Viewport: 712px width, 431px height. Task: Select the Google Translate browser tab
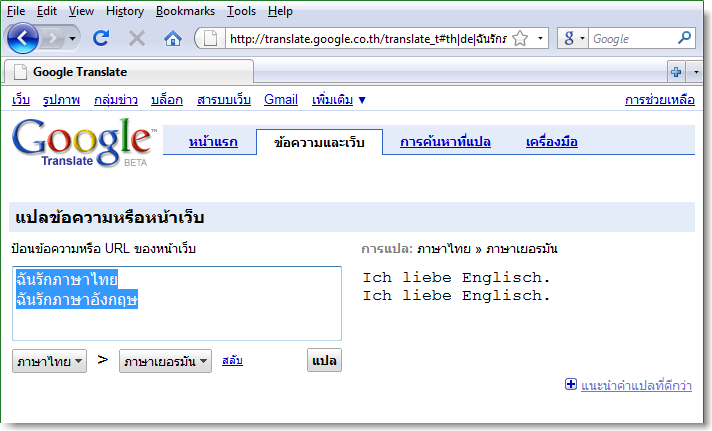129,72
